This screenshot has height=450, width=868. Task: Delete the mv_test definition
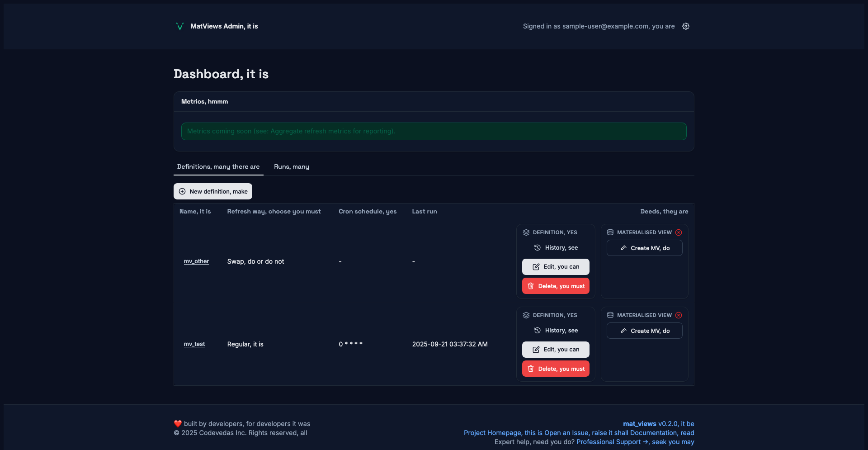(556, 369)
